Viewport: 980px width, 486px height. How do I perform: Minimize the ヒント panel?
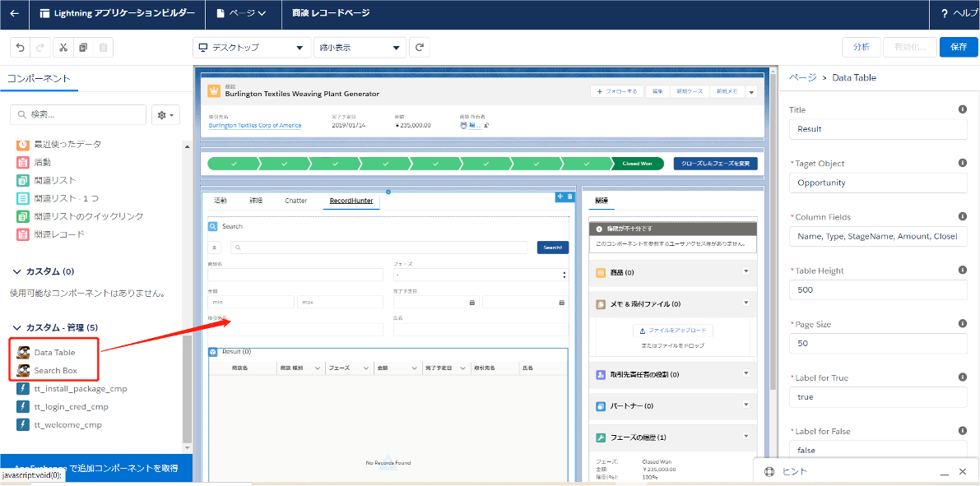[x=945, y=472]
